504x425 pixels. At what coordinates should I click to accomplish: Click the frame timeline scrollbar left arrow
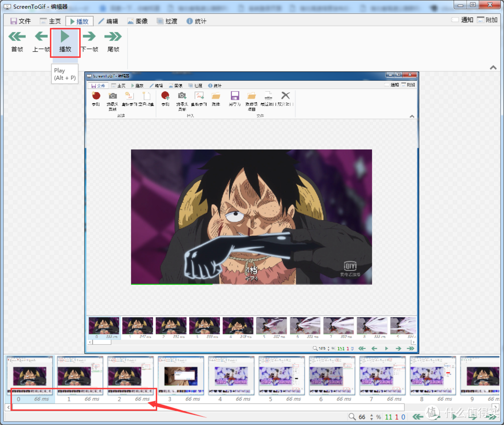(8, 407)
